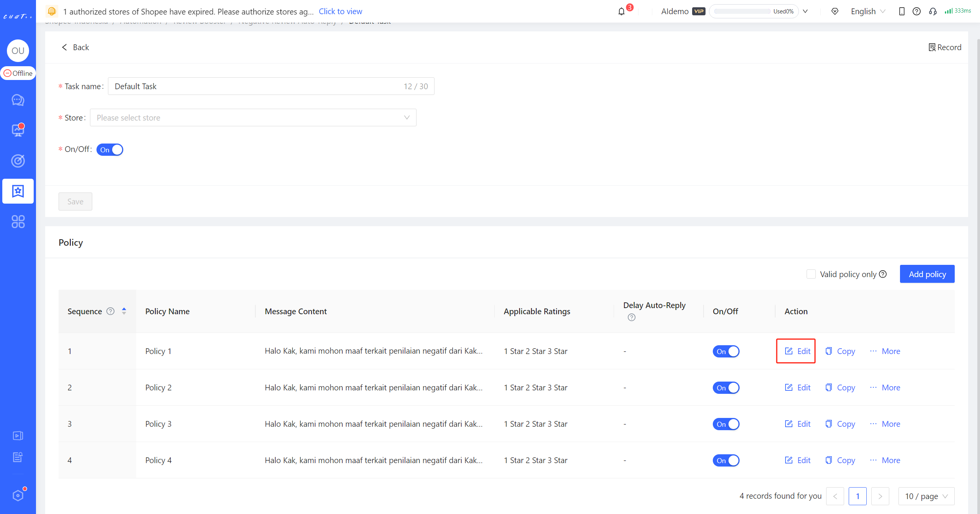Open the help question mark icon
Screen dimensions: 980x514
coord(916,11)
